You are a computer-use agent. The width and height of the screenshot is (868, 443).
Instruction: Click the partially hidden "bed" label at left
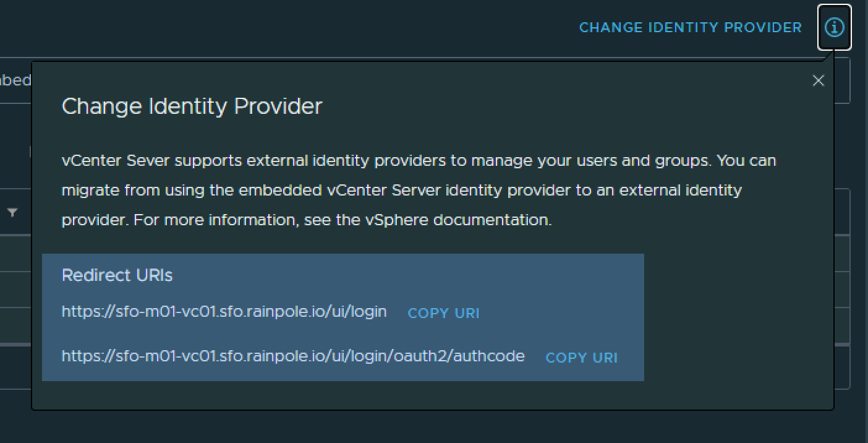tap(15, 80)
